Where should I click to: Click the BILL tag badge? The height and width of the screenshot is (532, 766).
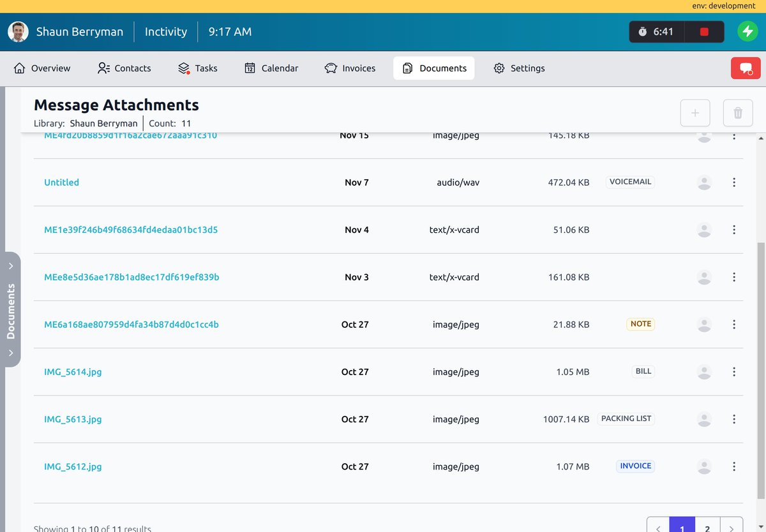point(643,371)
